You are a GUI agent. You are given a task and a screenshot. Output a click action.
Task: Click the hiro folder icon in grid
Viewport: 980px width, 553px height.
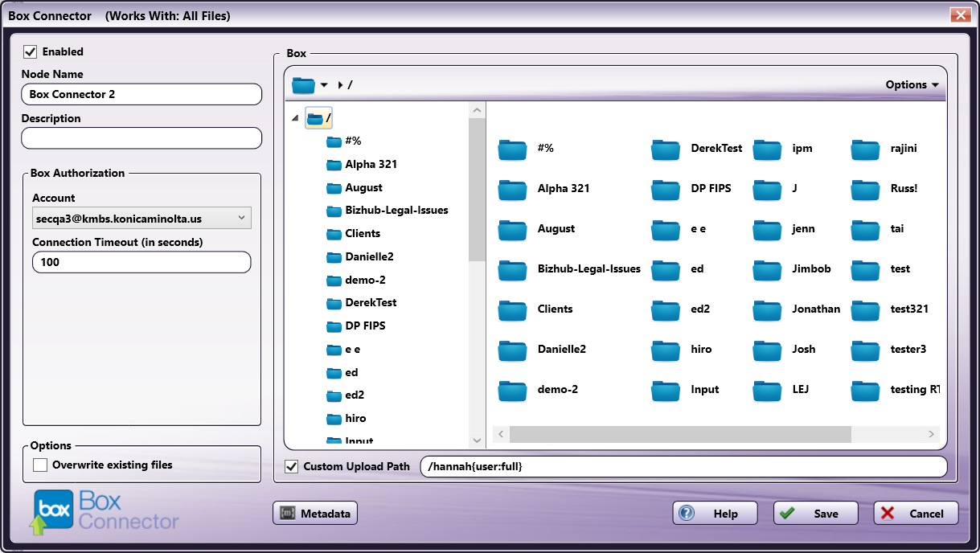coord(665,350)
